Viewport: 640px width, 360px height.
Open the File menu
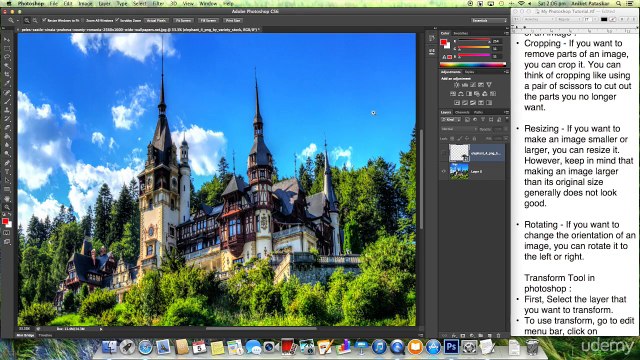(x=53, y=3)
